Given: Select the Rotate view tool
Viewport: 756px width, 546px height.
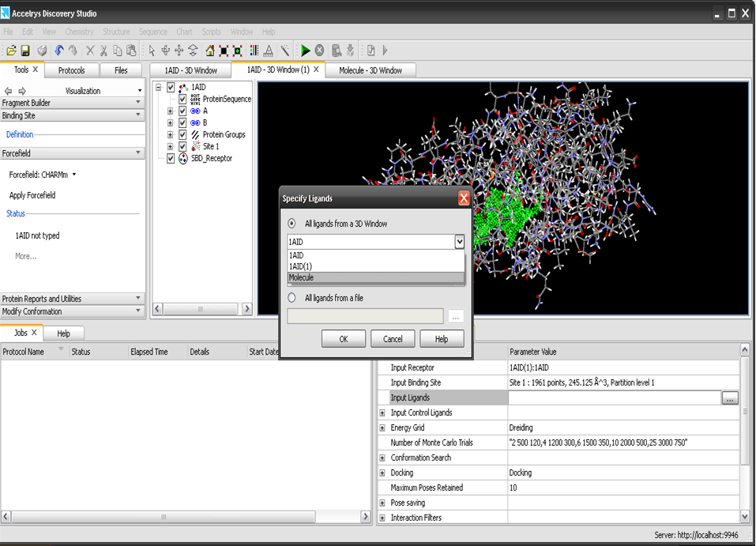Looking at the screenshot, I should point(165,51).
